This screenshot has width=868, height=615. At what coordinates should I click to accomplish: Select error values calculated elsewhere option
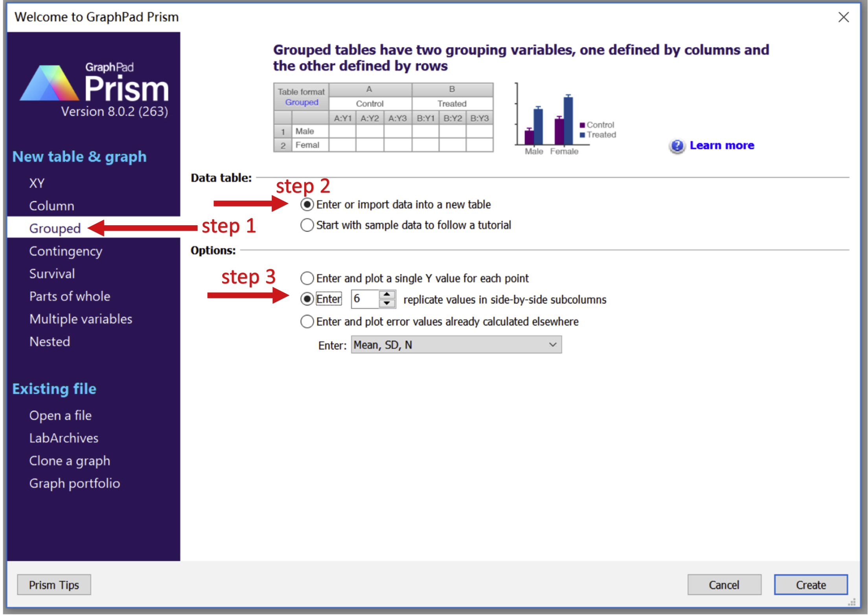(307, 321)
